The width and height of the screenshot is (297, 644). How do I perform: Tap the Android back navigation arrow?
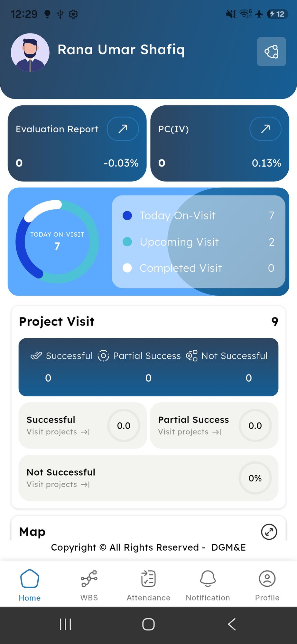pyautogui.click(x=232, y=624)
